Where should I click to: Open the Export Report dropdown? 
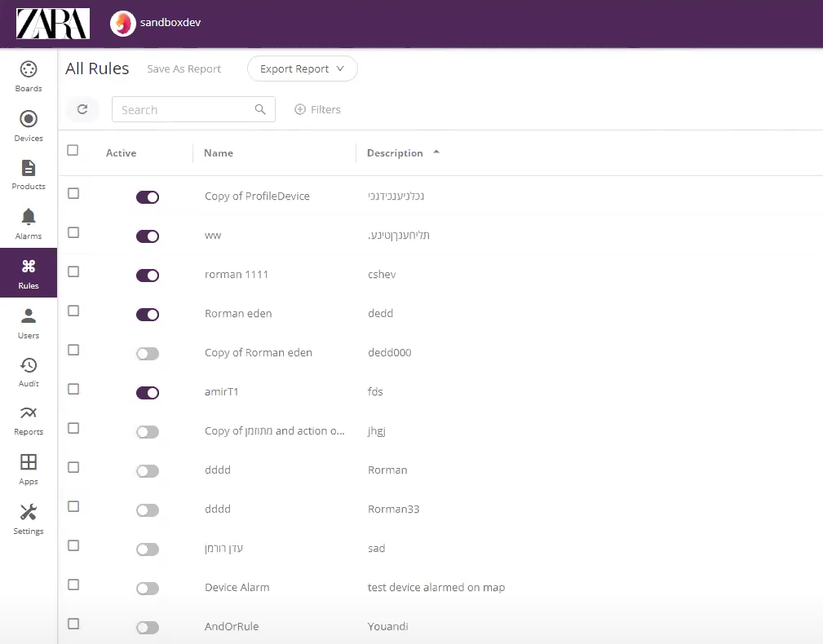(302, 68)
